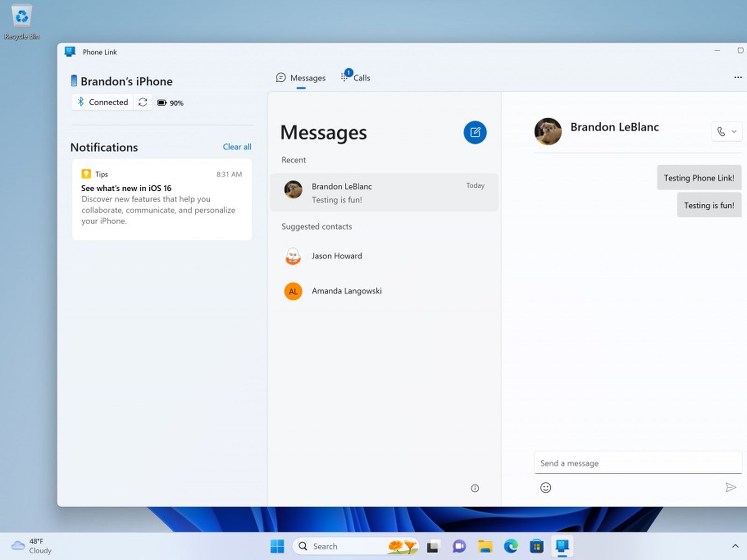The width and height of the screenshot is (747, 560).
Task: Open the Recycle Bin on desktop
Action: (x=21, y=22)
